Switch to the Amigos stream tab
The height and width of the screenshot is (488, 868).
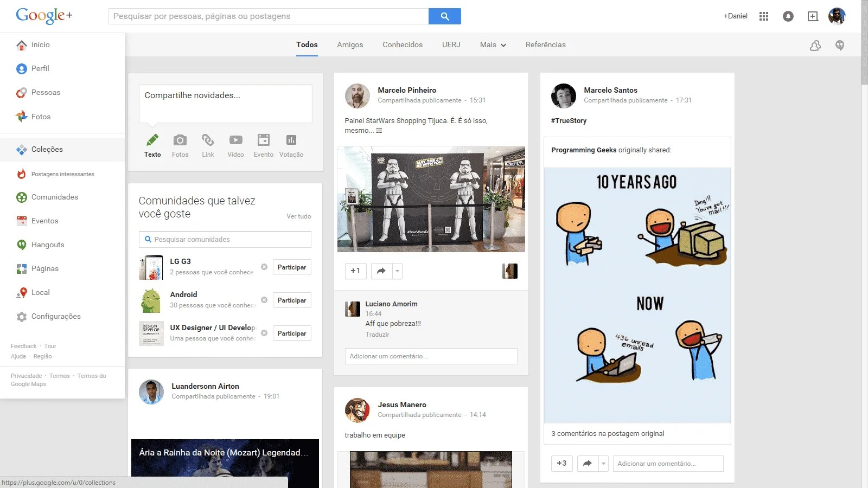(350, 45)
